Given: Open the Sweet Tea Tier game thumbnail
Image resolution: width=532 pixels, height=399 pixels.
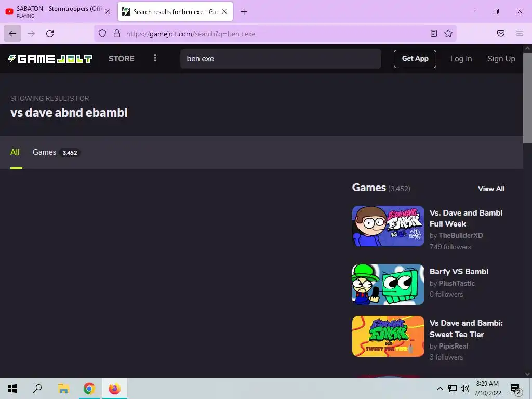Looking at the screenshot, I should tap(388, 336).
